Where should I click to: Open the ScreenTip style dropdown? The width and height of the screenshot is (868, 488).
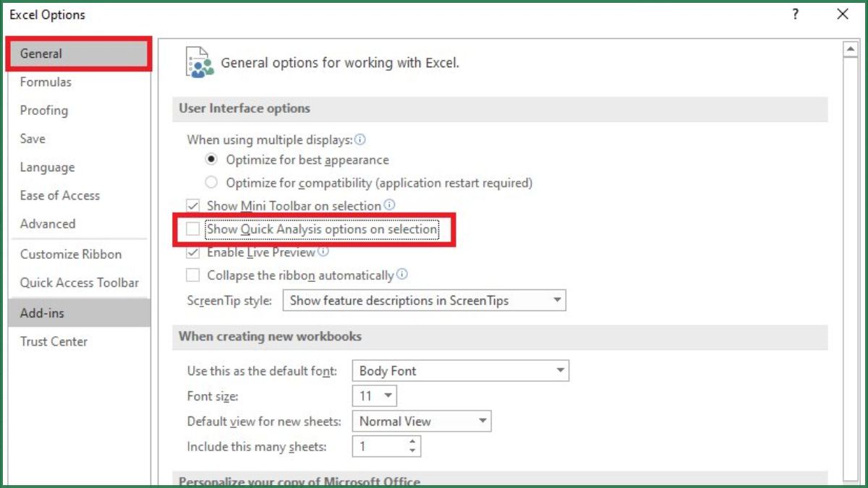tap(424, 301)
